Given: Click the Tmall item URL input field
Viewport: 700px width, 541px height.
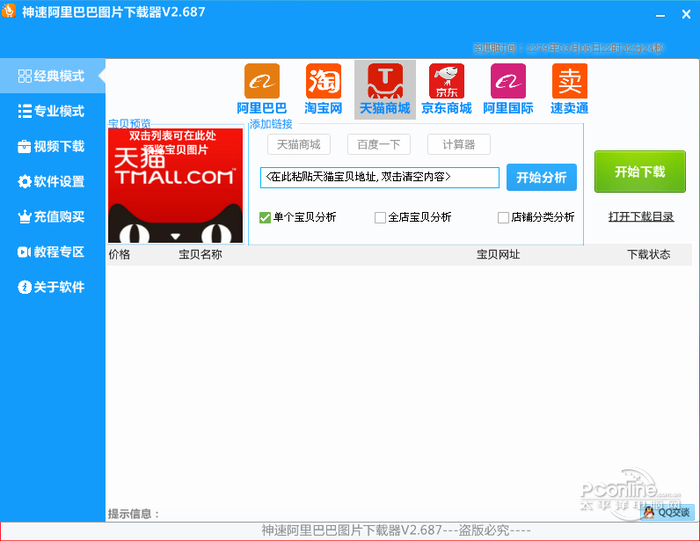Looking at the screenshot, I should click(x=380, y=178).
